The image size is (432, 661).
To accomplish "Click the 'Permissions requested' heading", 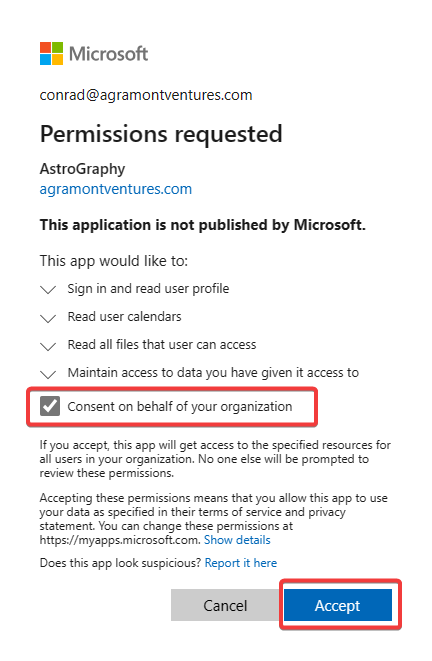I will 161,134.
